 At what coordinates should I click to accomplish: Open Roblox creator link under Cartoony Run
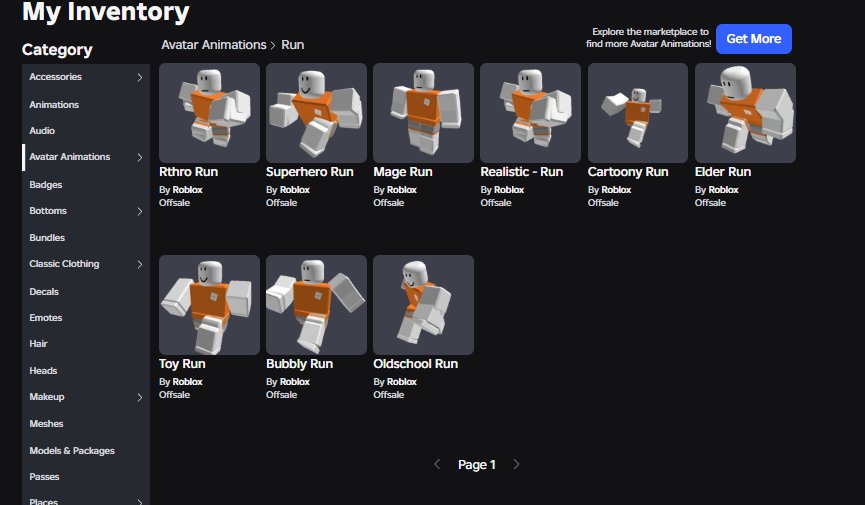pos(616,189)
